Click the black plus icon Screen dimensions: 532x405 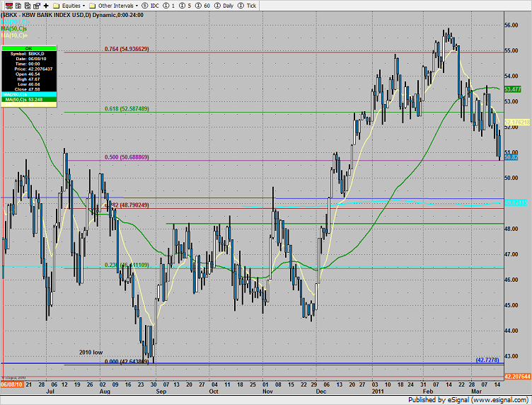46,6
